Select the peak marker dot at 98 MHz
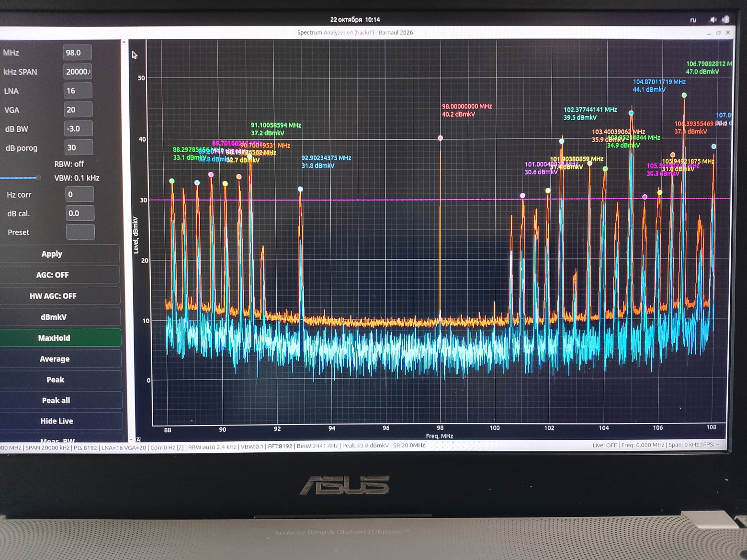 tap(440, 138)
